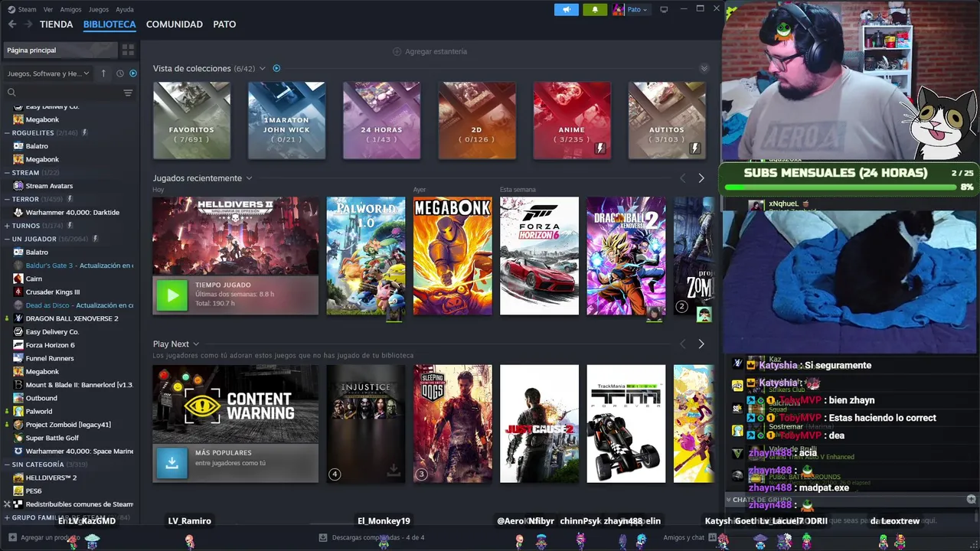
Task: Switch to collections grid view icon
Action: [x=128, y=50]
